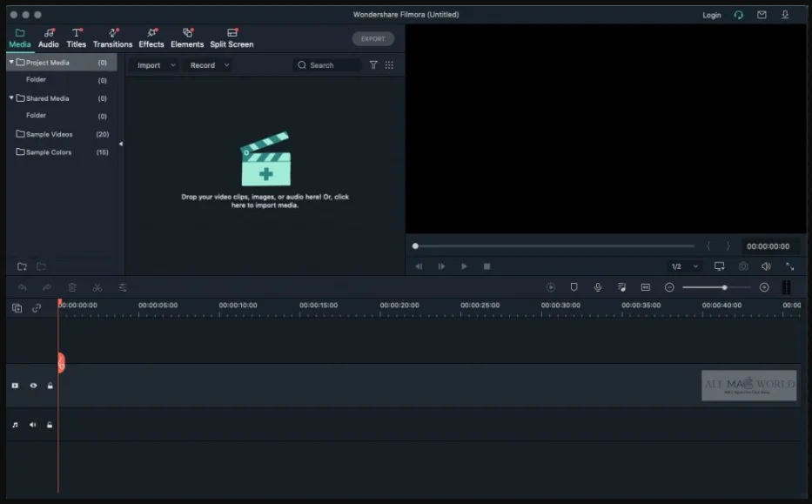Click the subtitle/caption icon in timeline toolbar

click(x=645, y=287)
